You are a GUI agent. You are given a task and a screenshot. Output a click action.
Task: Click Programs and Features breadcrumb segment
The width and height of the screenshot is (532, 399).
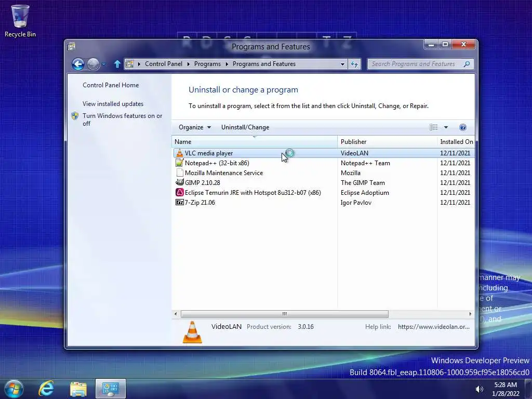coord(264,64)
